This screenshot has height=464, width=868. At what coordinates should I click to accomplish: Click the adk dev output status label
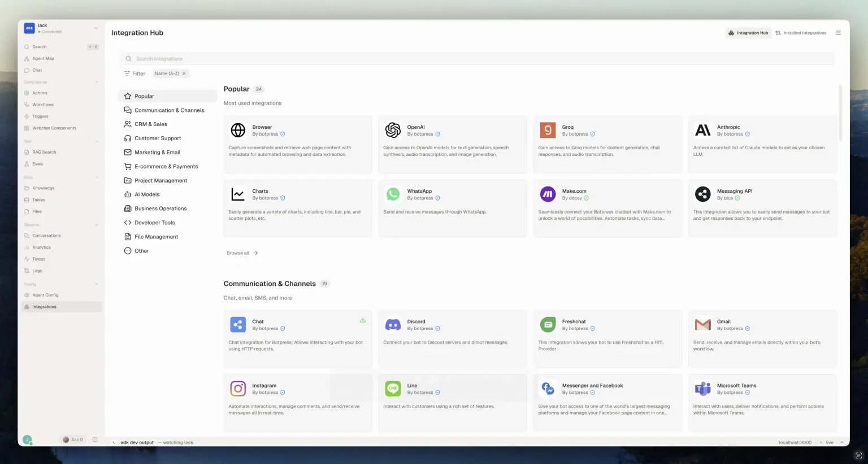click(137, 443)
